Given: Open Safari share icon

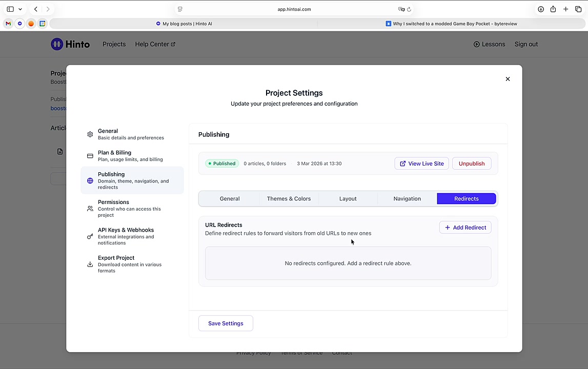Looking at the screenshot, I should click(553, 9).
